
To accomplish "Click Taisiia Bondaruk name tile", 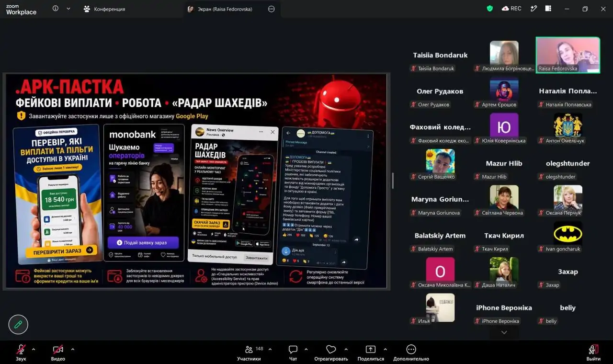I will tap(440, 55).
